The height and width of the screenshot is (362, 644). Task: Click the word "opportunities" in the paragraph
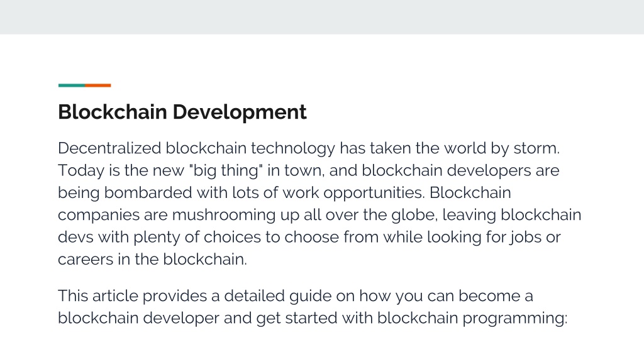tap(374, 194)
